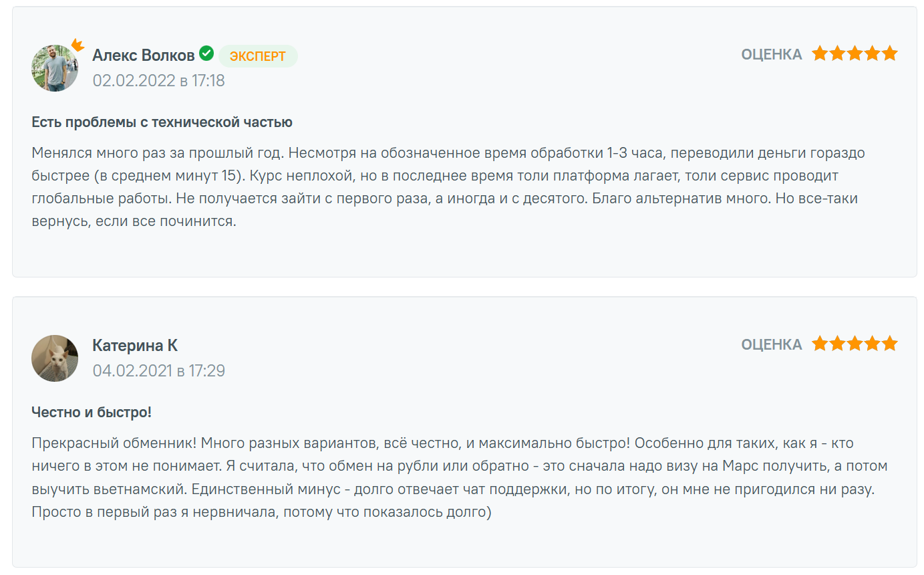The width and height of the screenshot is (924, 575).
Task: Click the orange crown icon on Алекс's avatar
Action: tap(78, 45)
